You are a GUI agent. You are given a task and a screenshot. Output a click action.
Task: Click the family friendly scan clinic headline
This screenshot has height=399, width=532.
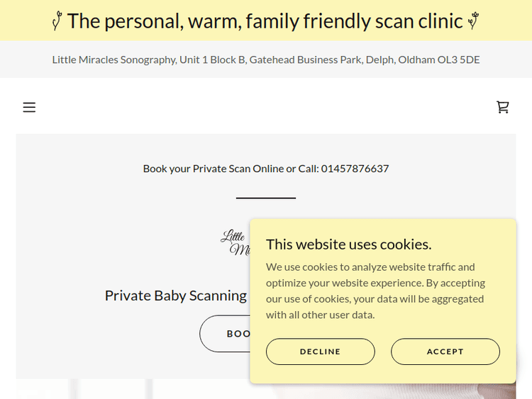point(265,21)
